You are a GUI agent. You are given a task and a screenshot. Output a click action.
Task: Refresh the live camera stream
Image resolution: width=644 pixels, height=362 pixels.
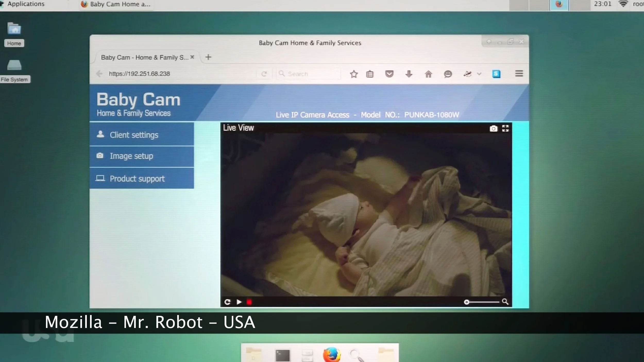227,302
